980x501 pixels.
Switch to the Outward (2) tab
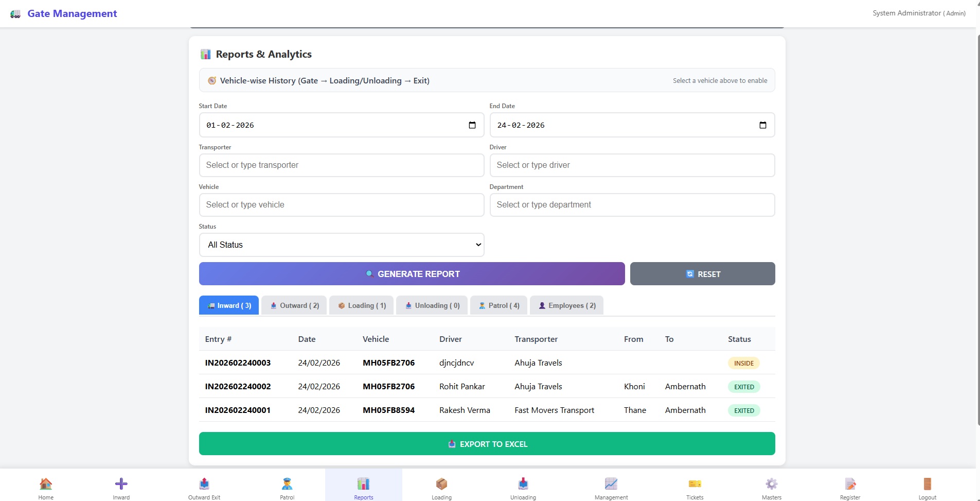tap(294, 305)
